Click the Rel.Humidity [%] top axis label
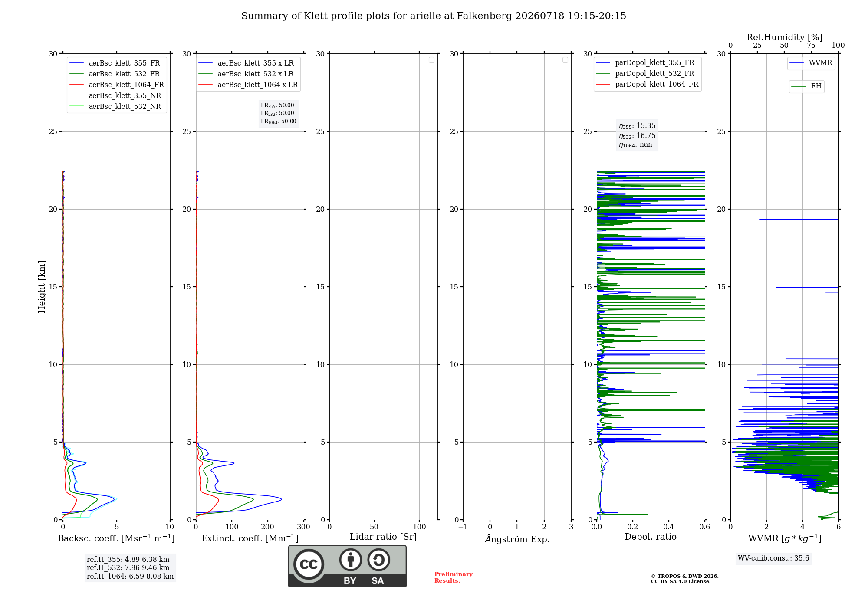This screenshot has width=868, height=590. 784,37
